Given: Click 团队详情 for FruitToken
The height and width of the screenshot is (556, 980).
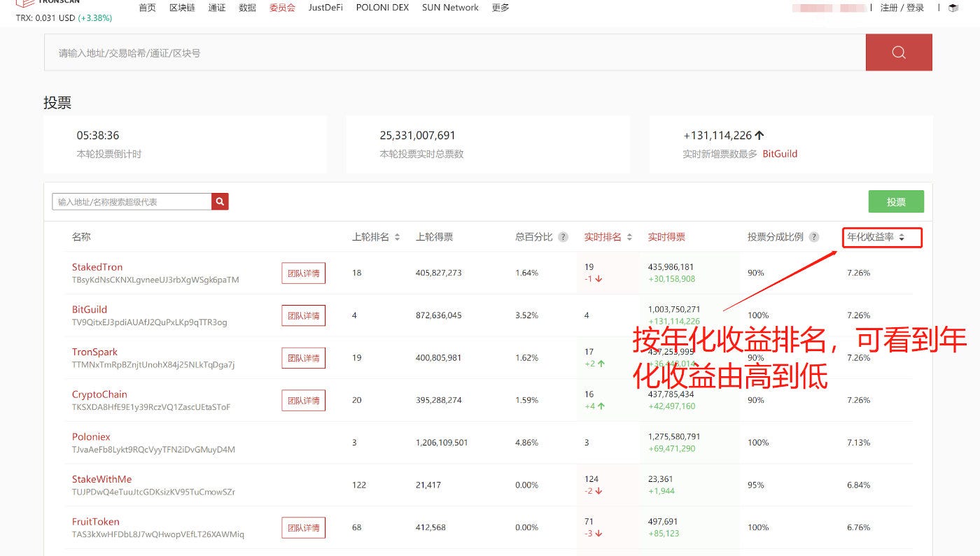Looking at the screenshot, I should (x=304, y=528).
